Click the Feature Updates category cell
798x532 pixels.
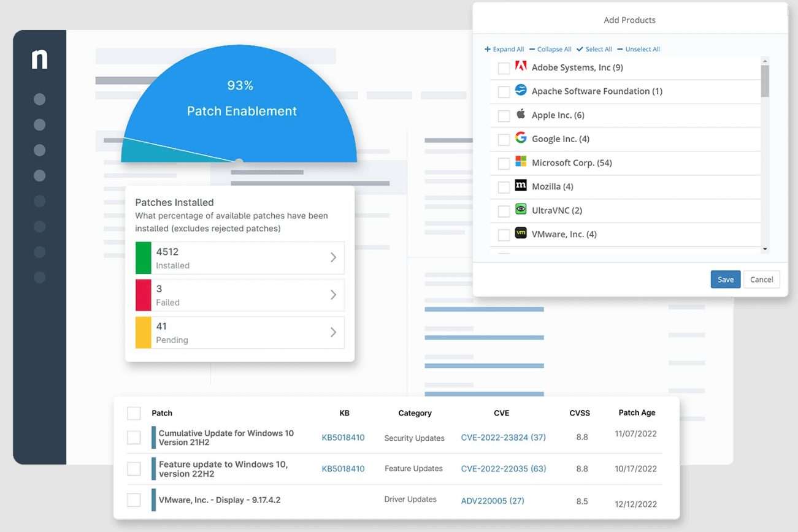413,468
